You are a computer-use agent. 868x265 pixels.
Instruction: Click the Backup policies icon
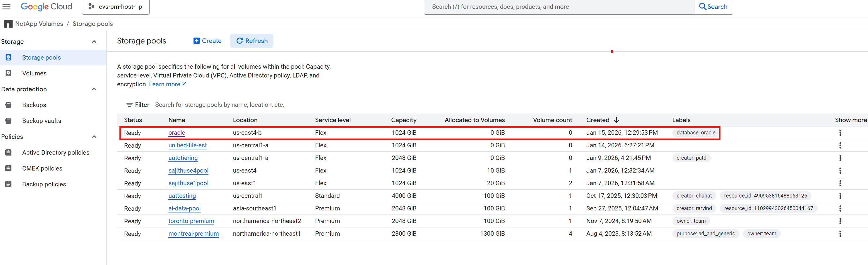[8, 184]
